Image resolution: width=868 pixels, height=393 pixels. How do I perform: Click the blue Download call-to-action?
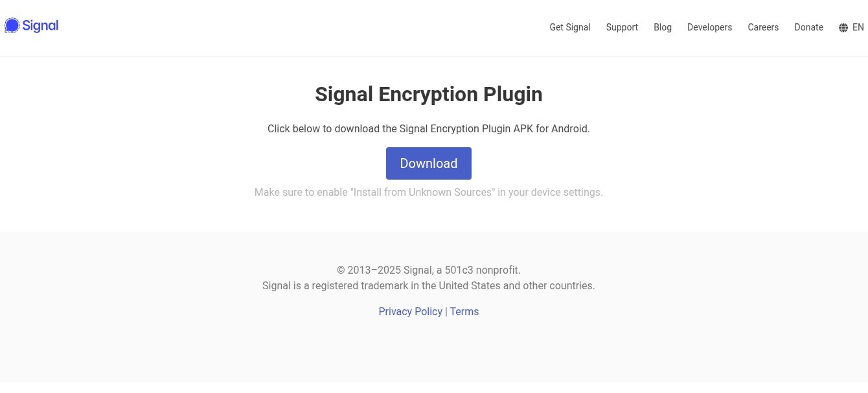pyautogui.click(x=428, y=163)
